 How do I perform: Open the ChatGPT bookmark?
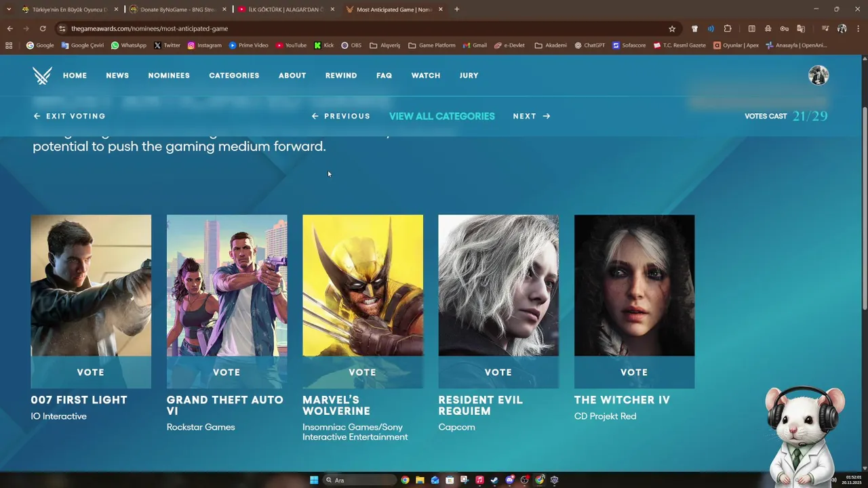589,45
